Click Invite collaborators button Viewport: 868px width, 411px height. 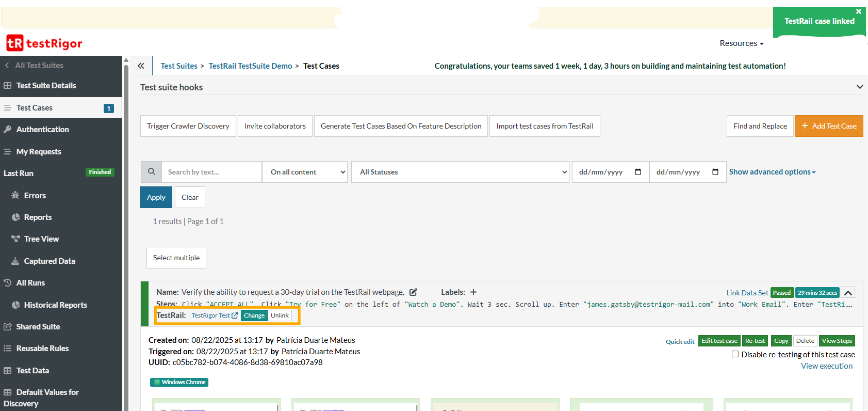[x=275, y=126]
